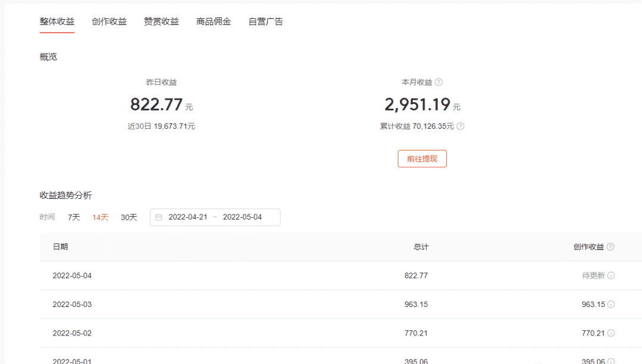
Task: Click the 2022-05-03 date cell
Action: pos(72,304)
